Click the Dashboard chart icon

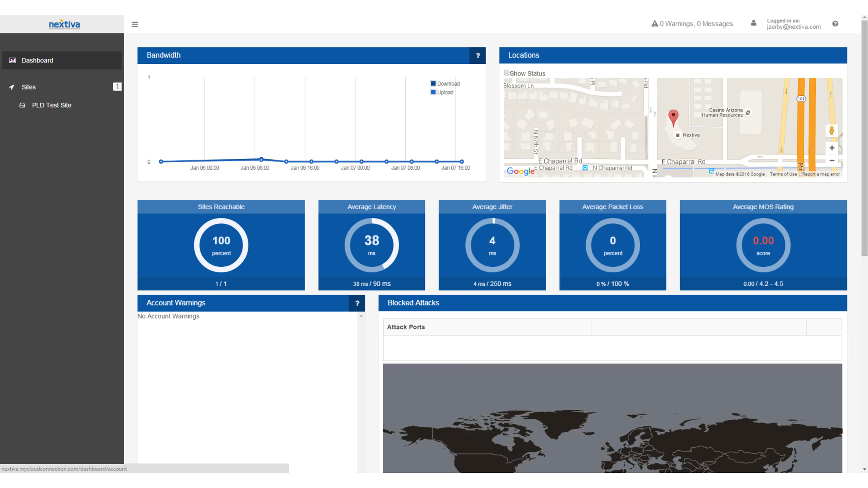pos(12,60)
